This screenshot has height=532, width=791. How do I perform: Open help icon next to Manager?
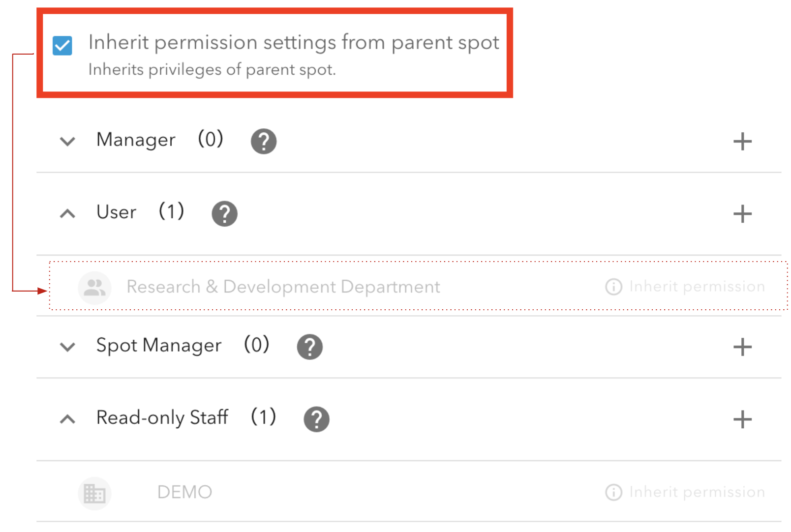point(264,142)
